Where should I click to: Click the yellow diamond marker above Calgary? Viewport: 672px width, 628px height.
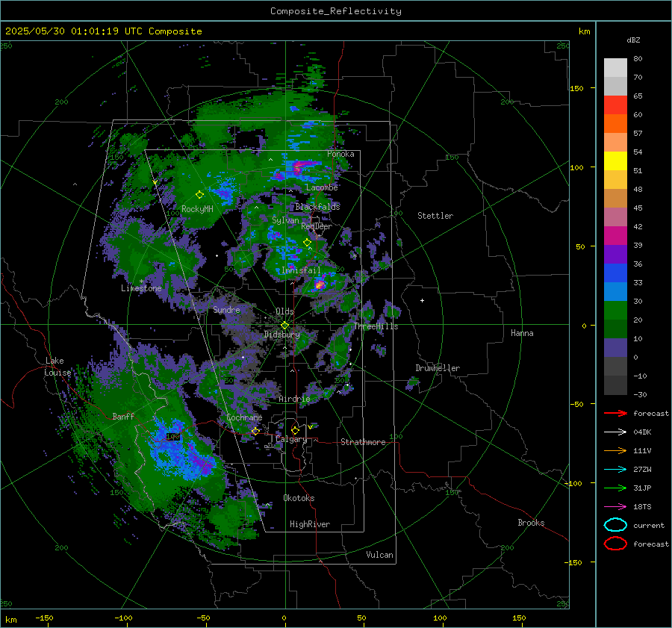point(295,430)
